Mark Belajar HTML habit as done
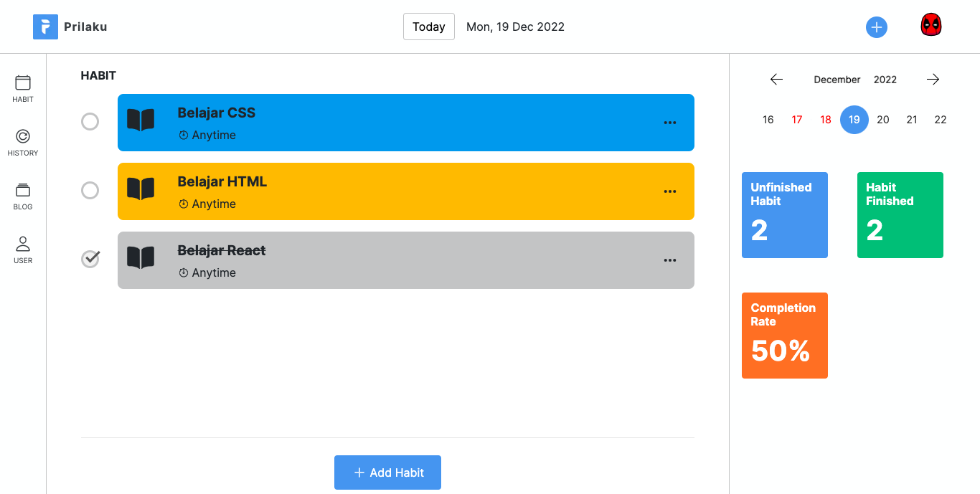This screenshot has width=980, height=494. (90, 191)
